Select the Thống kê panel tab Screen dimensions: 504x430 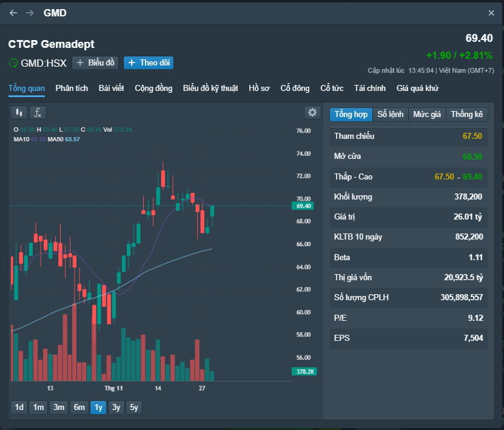[x=467, y=115]
